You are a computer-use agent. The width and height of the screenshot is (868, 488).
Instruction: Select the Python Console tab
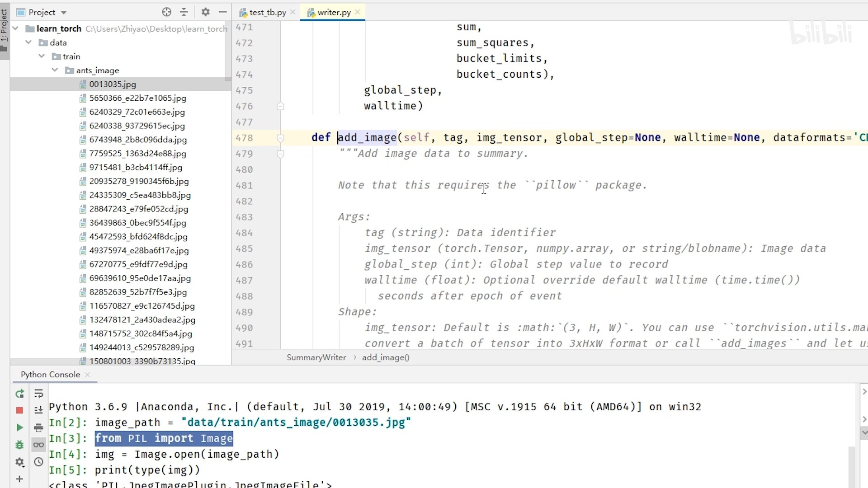point(50,375)
